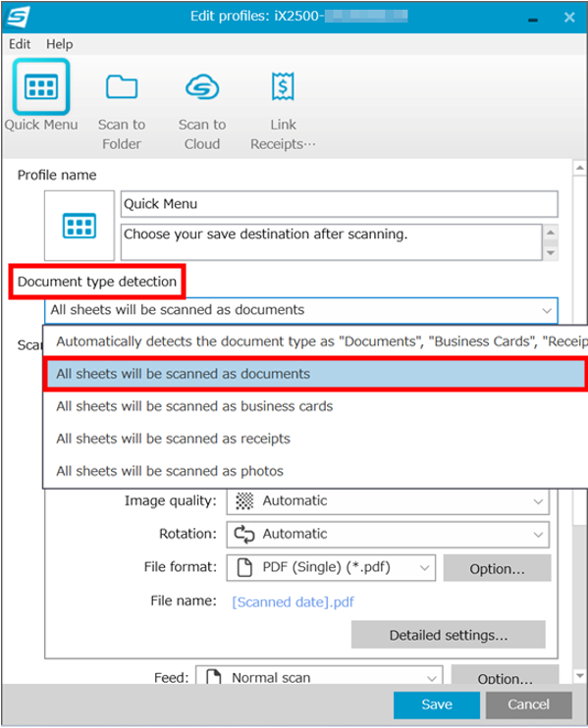Viewport: 588px width, 728px height.
Task: Click the Feed normal scan page icon
Action: (x=214, y=676)
